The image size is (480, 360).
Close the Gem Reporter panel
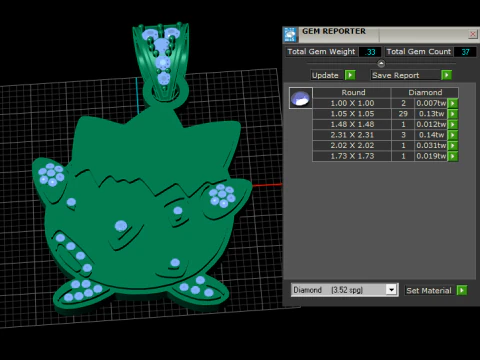[473, 34]
